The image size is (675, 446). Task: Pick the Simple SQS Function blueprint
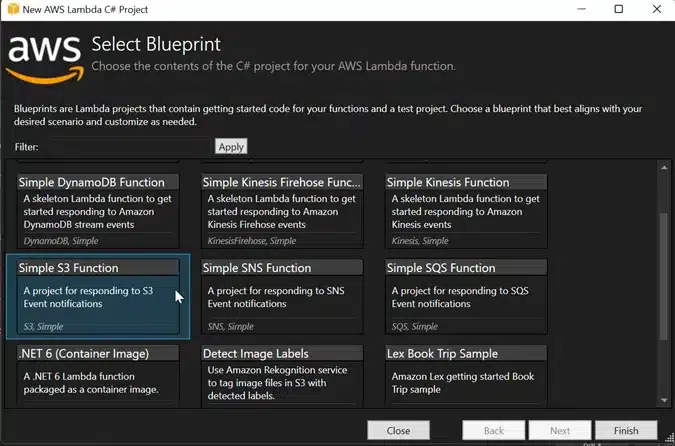(466, 296)
